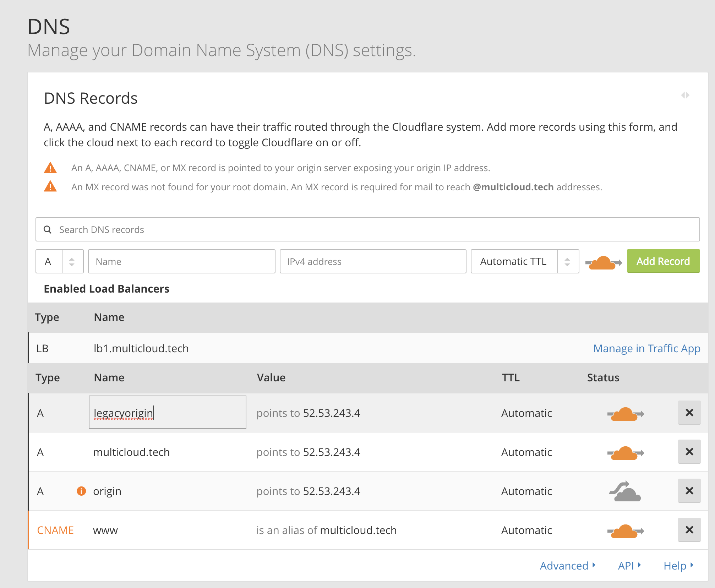Toggle the proxy cloud for the new record
The width and height of the screenshot is (715, 588).
point(603,262)
